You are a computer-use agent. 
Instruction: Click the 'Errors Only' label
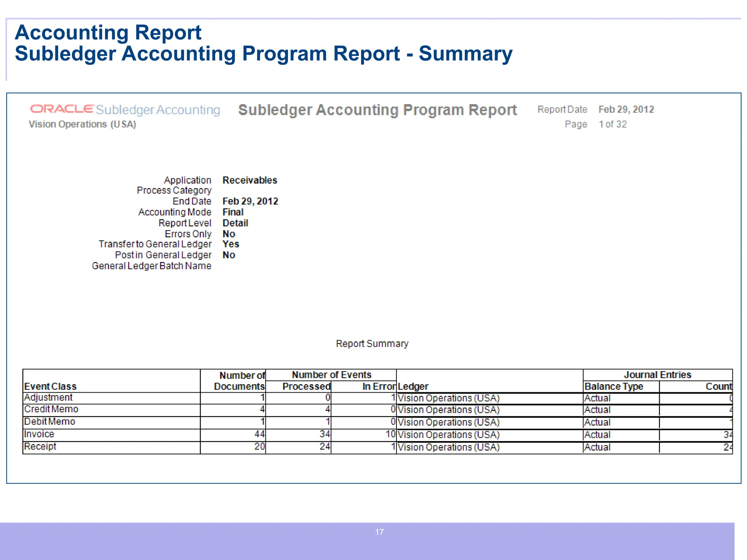(188, 234)
